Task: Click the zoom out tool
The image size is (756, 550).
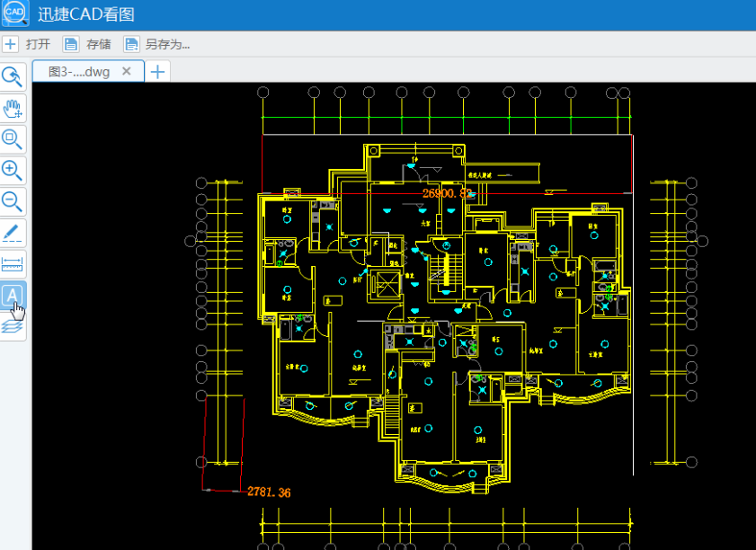Action: pos(13,202)
